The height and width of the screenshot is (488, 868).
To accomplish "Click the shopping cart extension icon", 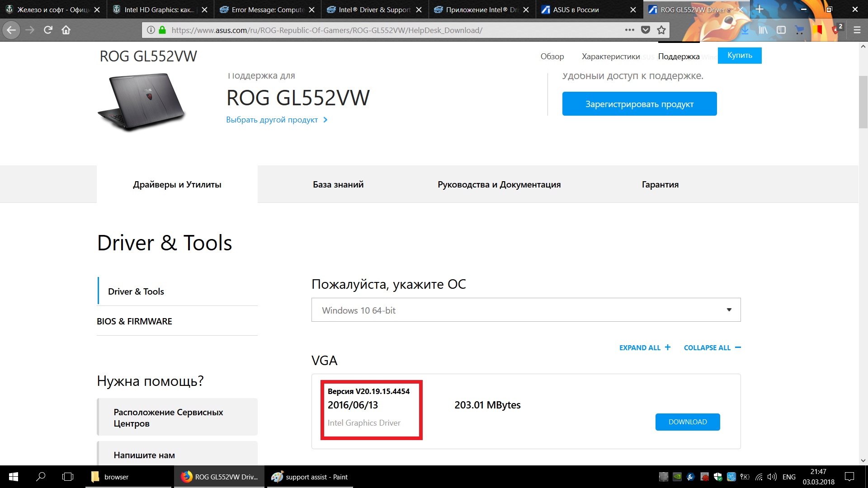I will point(799,30).
